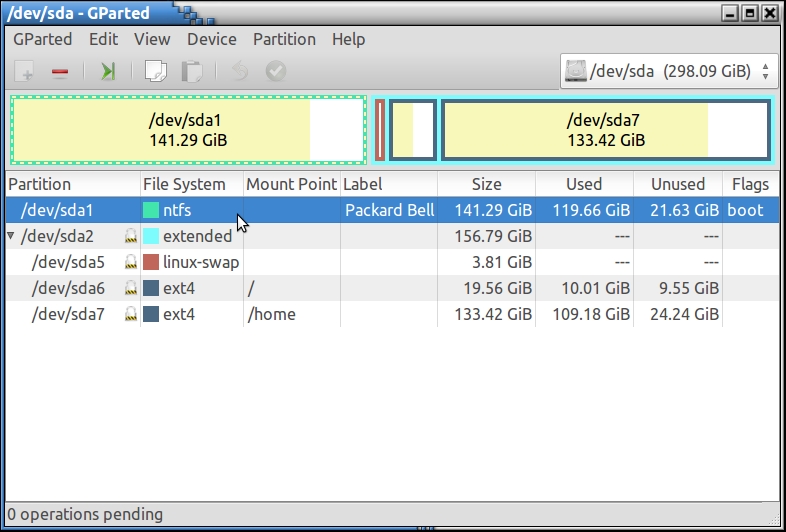Screen dimensions: 786x532
Task: Open the GParted menu
Action: [43, 39]
